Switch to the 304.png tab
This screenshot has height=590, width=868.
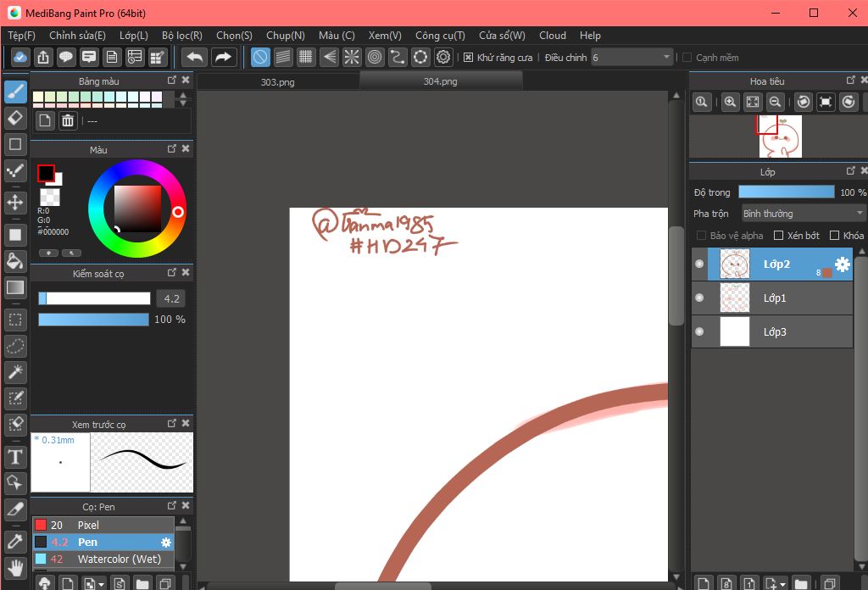coord(441,81)
